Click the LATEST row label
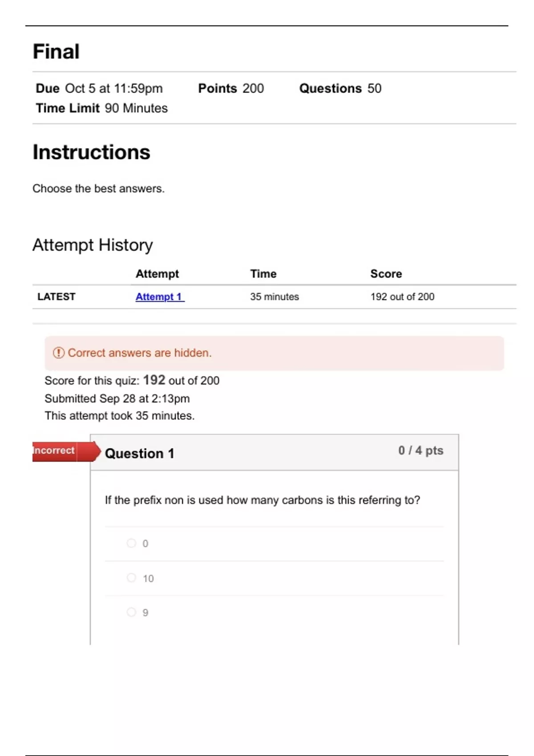This screenshot has width=534, height=756. tap(57, 297)
